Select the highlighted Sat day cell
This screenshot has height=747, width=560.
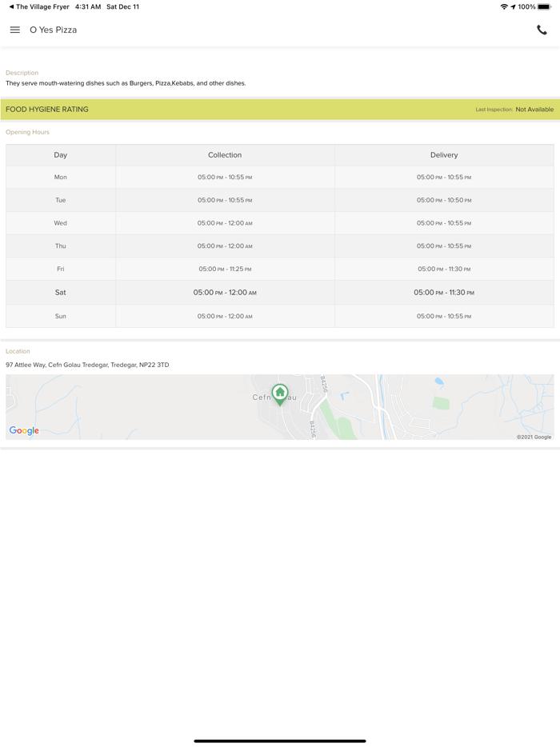61,293
